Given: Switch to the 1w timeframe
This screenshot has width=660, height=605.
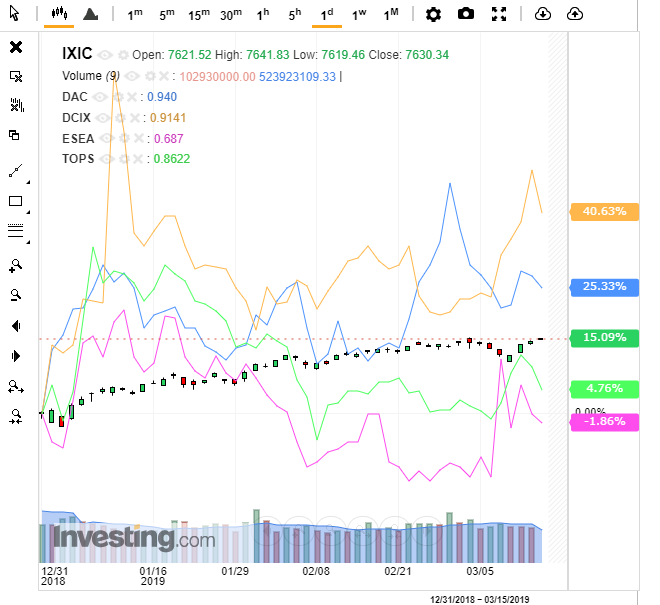Looking at the screenshot, I should pos(358,14).
